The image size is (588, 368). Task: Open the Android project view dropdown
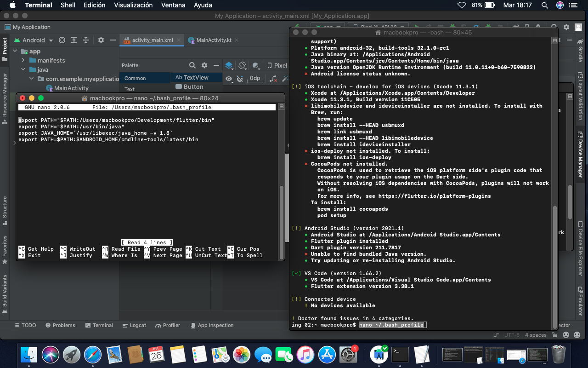coord(34,40)
